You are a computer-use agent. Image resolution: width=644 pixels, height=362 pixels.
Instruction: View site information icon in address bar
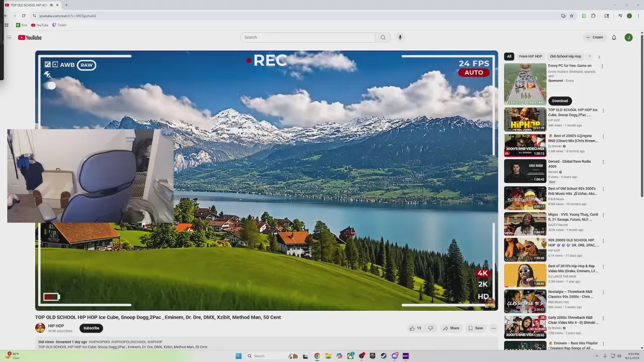[34, 16]
